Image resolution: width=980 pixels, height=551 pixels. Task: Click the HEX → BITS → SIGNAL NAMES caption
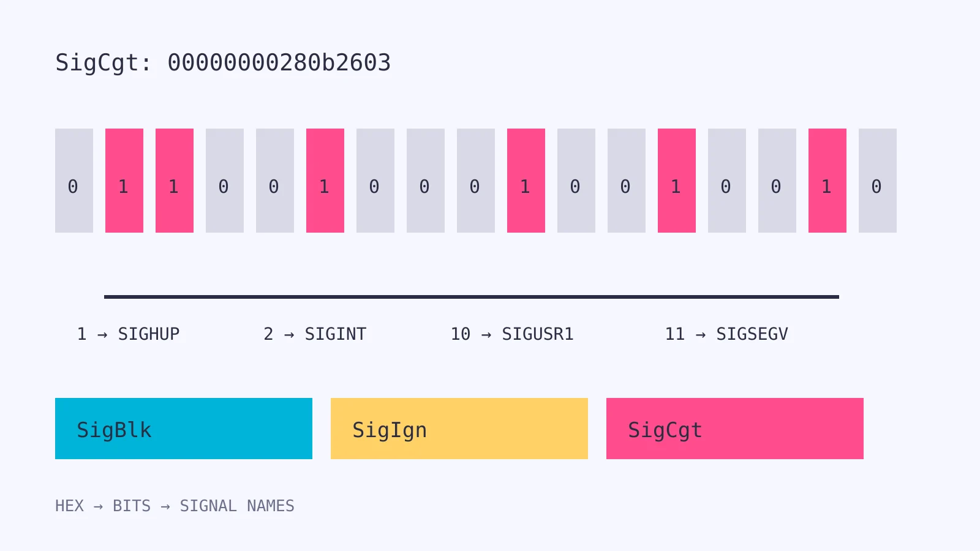pyautogui.click(x=175, y=506)
